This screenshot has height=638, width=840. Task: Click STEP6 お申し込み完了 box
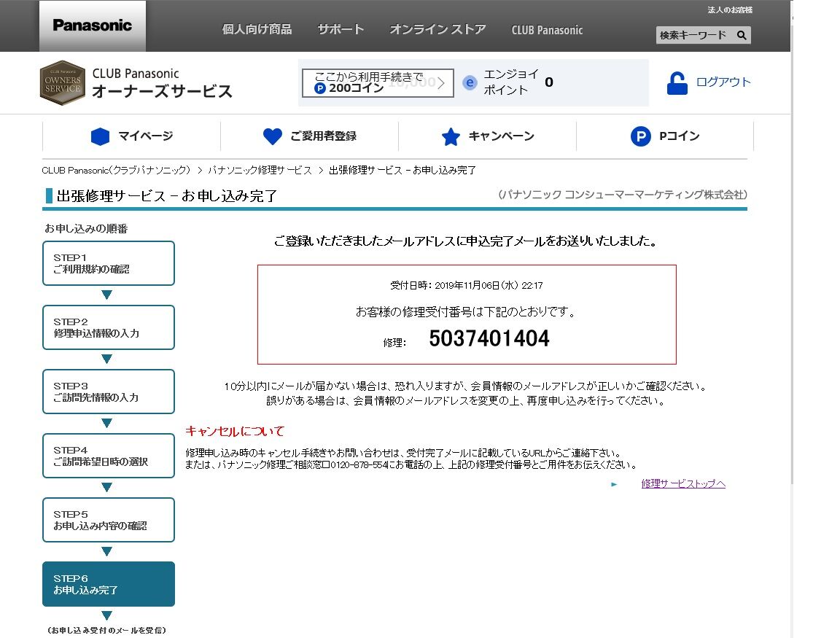click(x=109, y=584)
